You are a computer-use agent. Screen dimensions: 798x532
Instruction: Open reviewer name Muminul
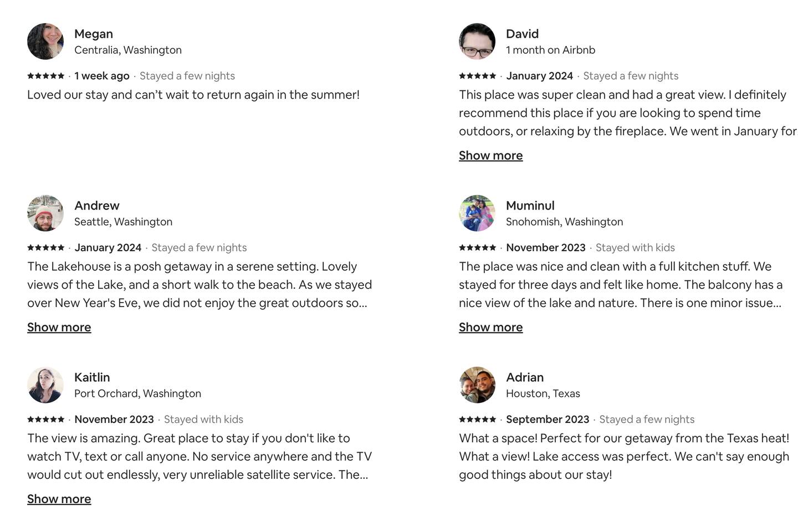(530, 206)
